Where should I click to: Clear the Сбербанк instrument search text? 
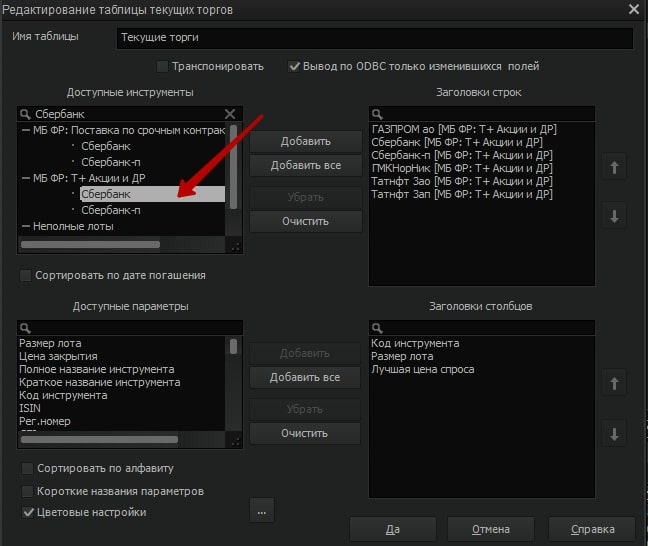[230, 114]
